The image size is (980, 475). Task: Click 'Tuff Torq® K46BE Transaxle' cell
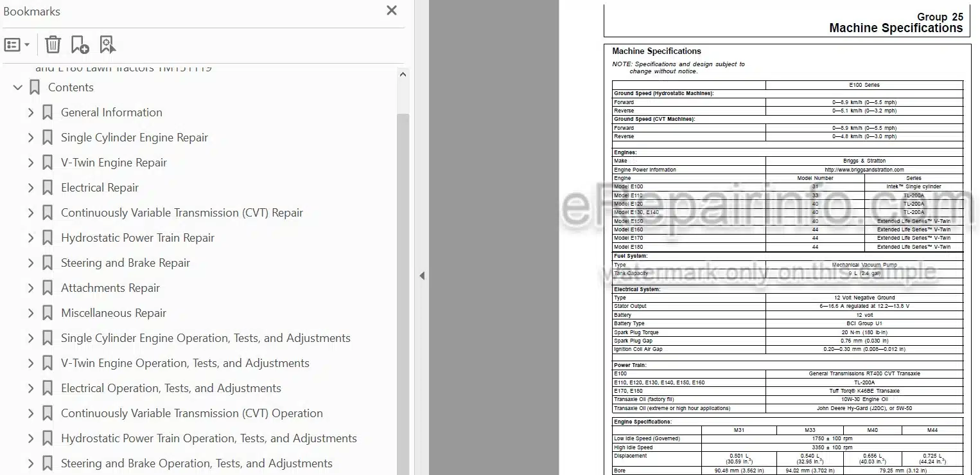pyautogui.click(x=864, y=391)
